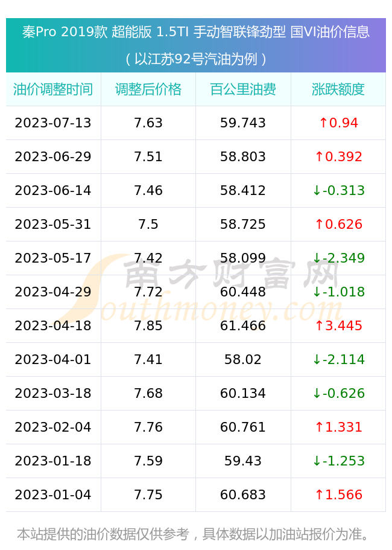Click the down arrow value -2.114
The image size is (392, 550).
339,360
